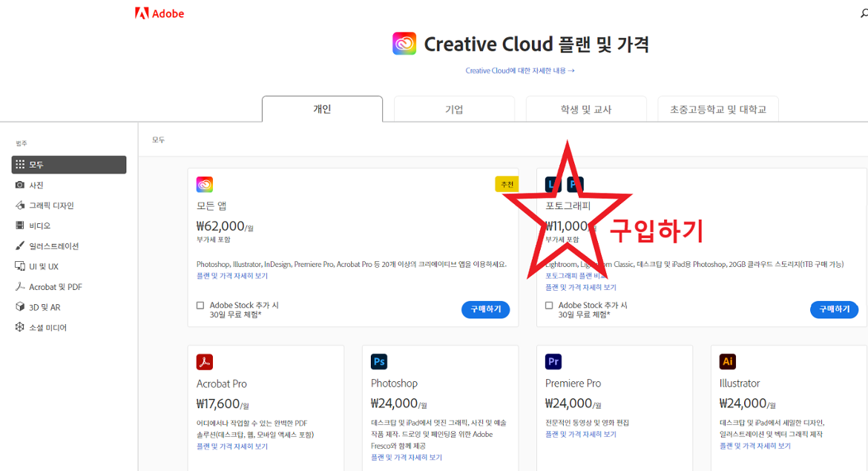Click the Adobe logo in header
Viewport: 868px width, 471px height.
tap(159, 13)
